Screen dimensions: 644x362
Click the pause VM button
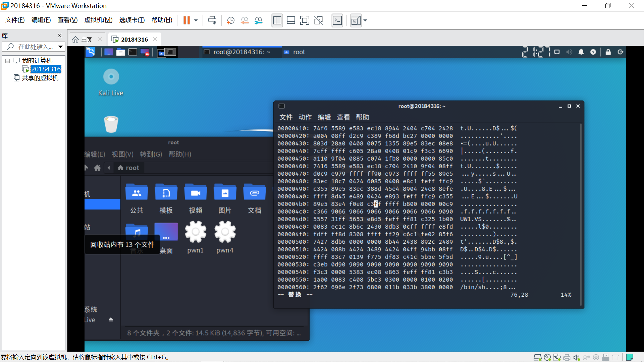186,20
